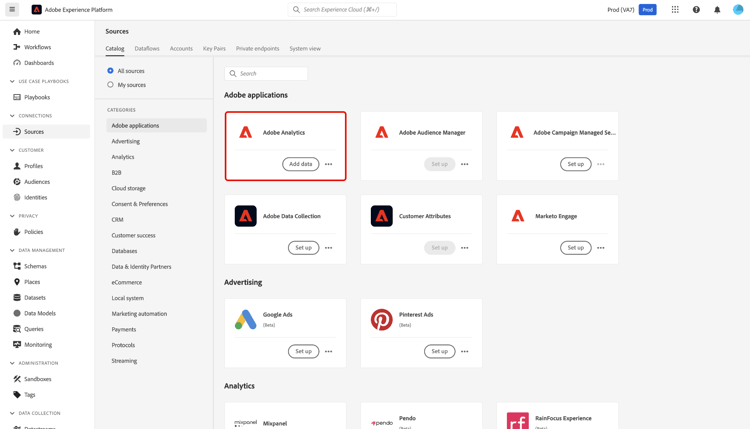Collapse the Use Case Playbooks section

tap(12, 81)
